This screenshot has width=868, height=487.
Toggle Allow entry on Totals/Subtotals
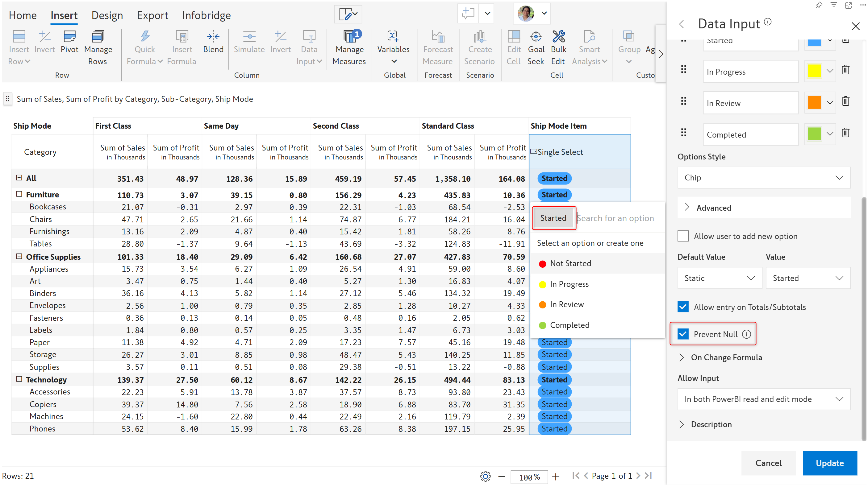point(683,307)
